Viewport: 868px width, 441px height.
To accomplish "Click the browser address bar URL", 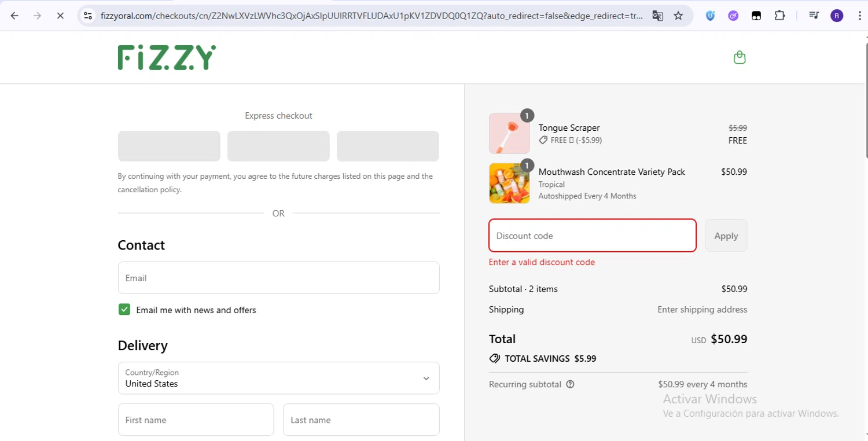I will pos(372,16).
